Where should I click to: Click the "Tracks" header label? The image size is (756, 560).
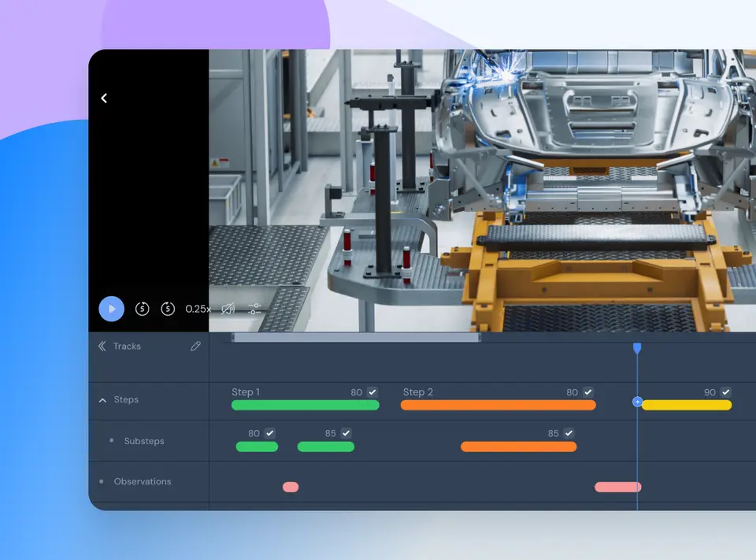(x=127, y=347)
